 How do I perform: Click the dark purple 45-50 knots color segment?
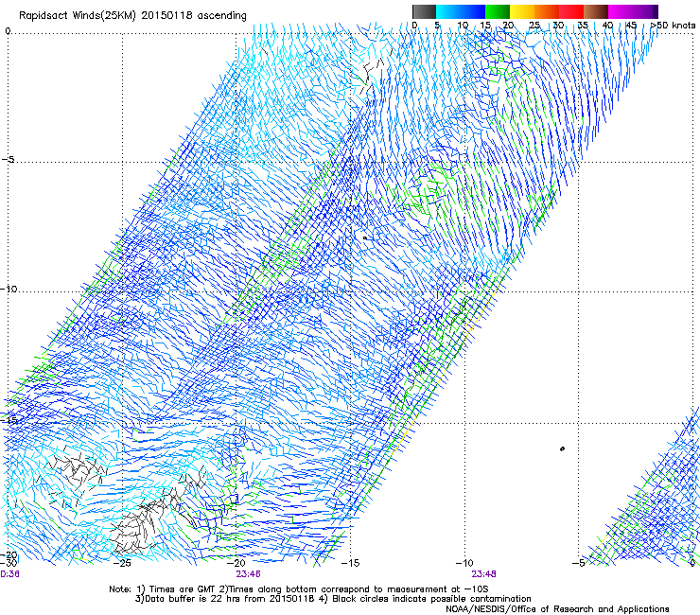coord(645,11)
